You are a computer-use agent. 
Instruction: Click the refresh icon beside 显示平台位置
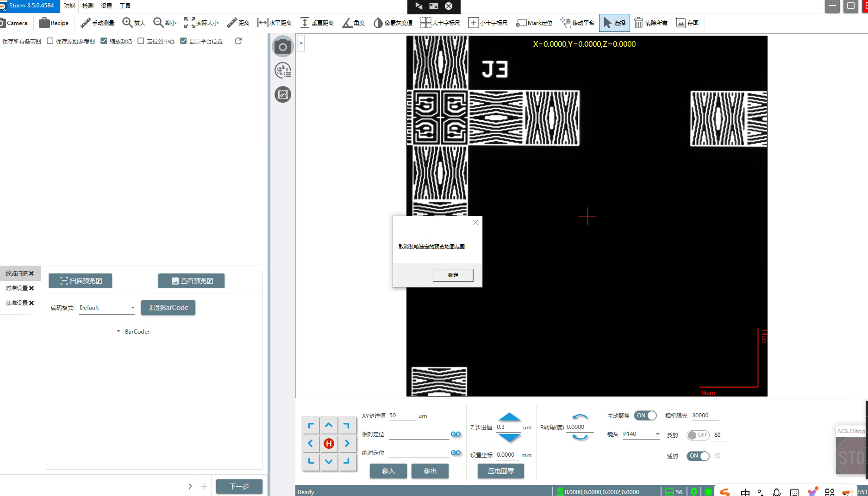pyautogui.click(x=238, y=41)
